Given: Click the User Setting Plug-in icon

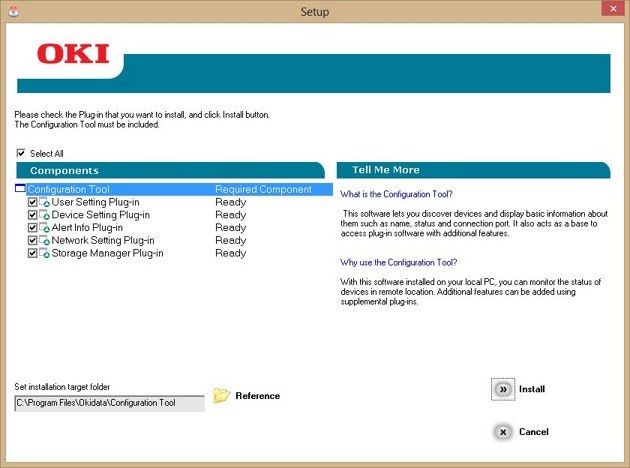Looking at the screenshot, I should coord(45,202).
